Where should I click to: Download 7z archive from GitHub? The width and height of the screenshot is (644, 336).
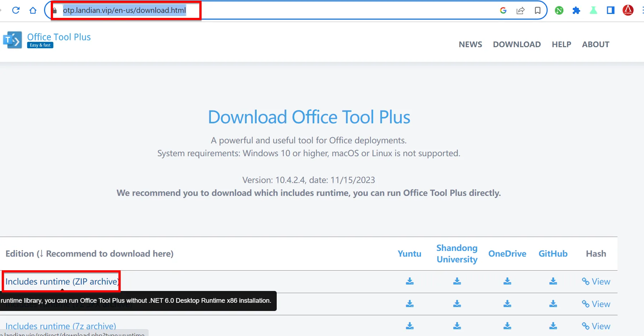click(x=553, y=326)
